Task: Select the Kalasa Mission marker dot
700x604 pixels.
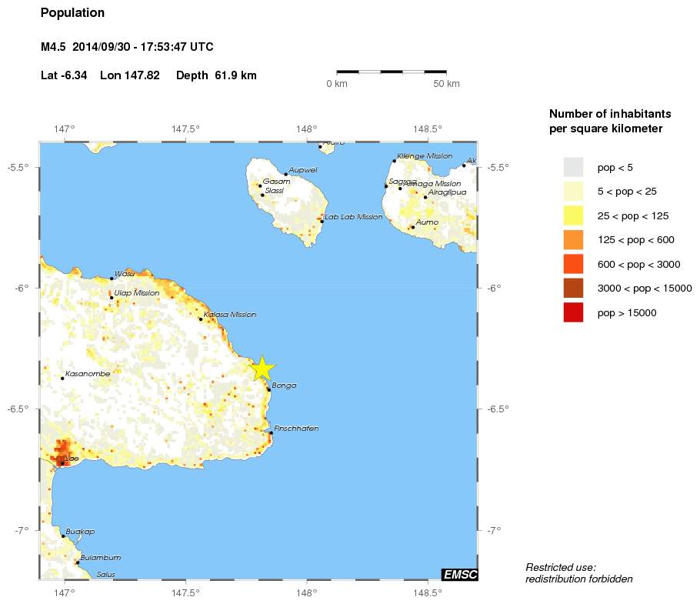Action: pos(201,319)
